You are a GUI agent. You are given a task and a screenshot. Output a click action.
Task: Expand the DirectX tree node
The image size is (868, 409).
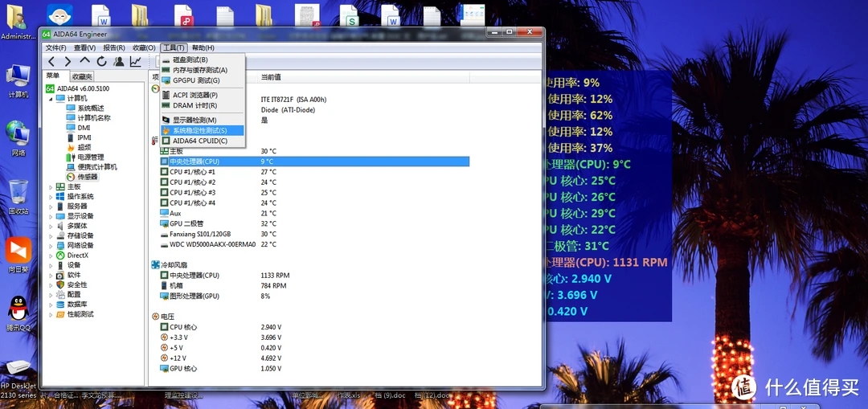(51, 256)
